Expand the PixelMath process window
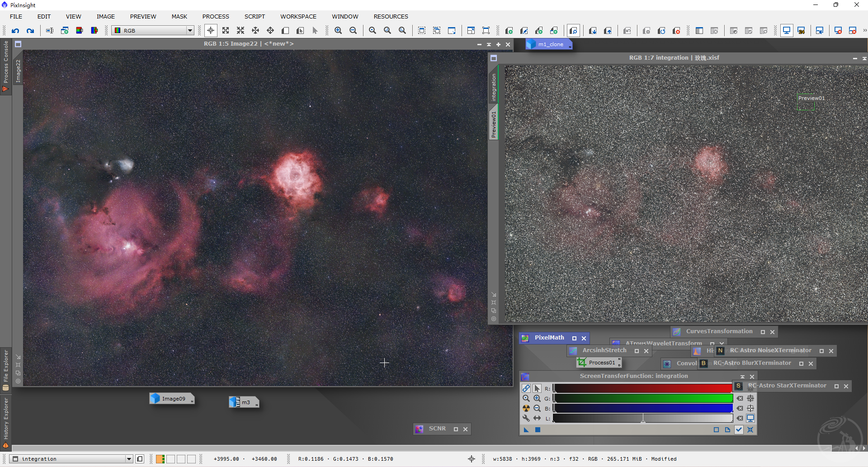The height and width of the screenshot is (467, 868). tap(574, 338)
